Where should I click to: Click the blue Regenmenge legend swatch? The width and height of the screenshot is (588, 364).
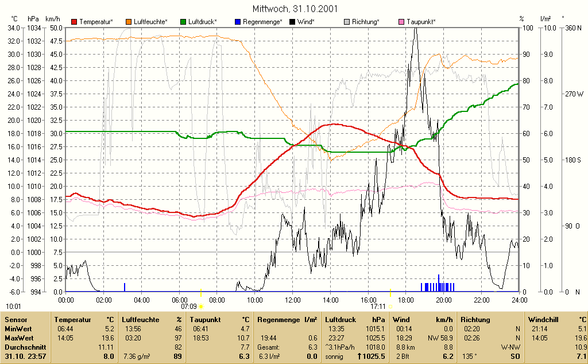click(x=238, y=22)
